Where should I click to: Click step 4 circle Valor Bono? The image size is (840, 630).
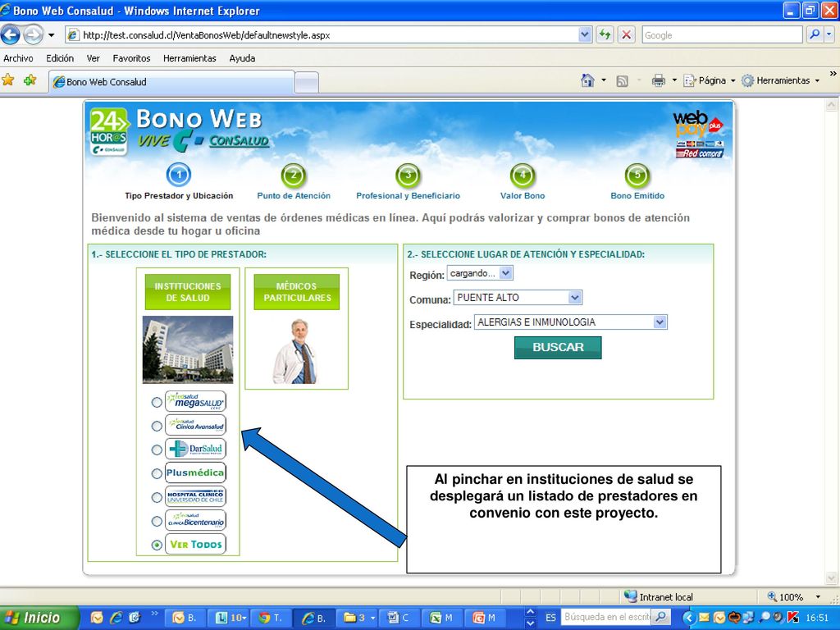[x=523, y=176]
